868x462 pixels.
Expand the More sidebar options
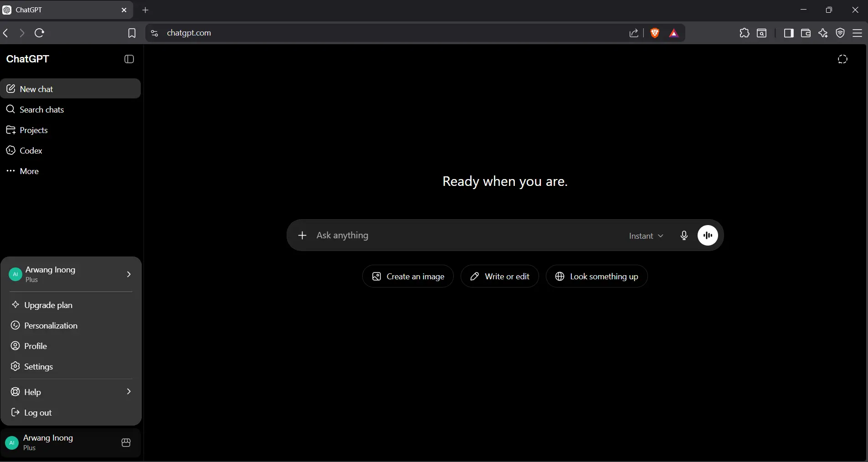pos(71,171)
